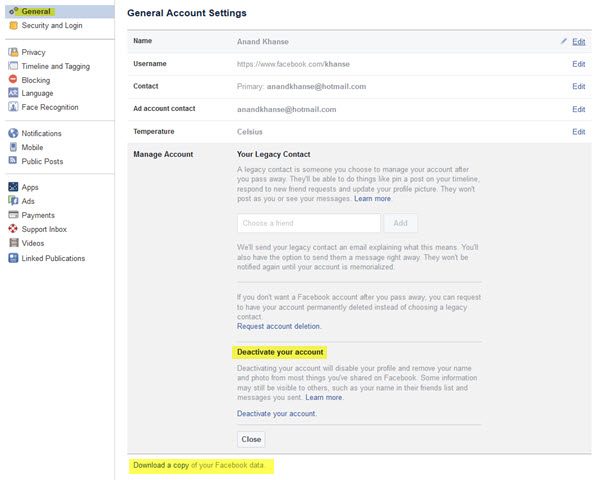This screenshot has width=600, height=480.
Task: Click the Blocking red icon
Action: click(x=13, y=79)
